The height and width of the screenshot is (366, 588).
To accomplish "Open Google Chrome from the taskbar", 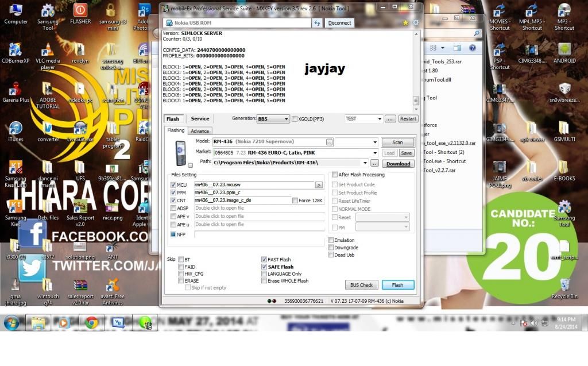I will 91,322.
